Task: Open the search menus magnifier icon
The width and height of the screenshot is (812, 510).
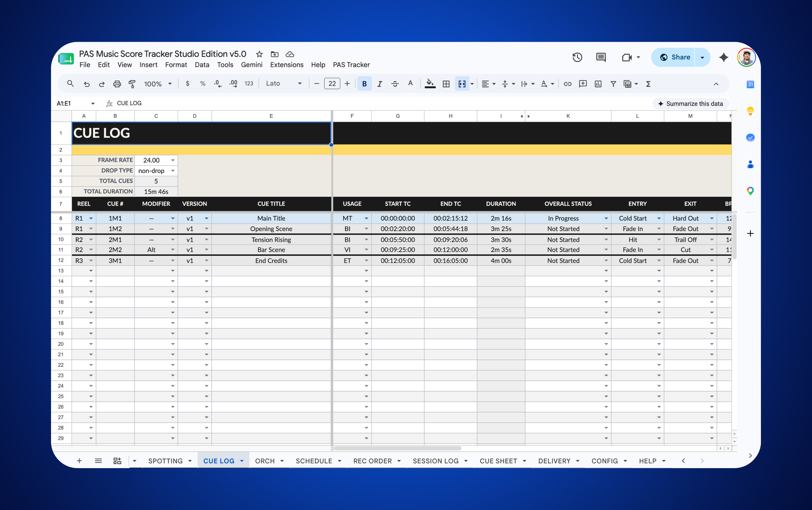Action: pyautogui.click(x=70, y=84)
